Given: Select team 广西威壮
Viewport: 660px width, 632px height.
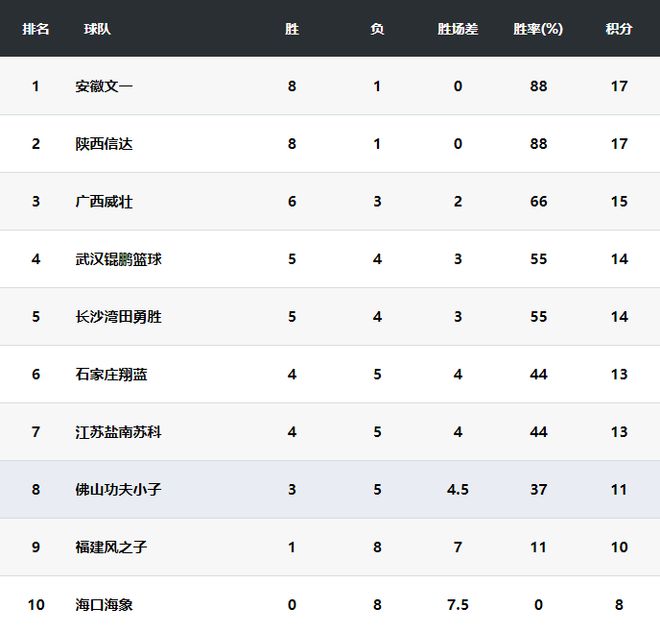Looking at the screenshot, I should (104, 202).
